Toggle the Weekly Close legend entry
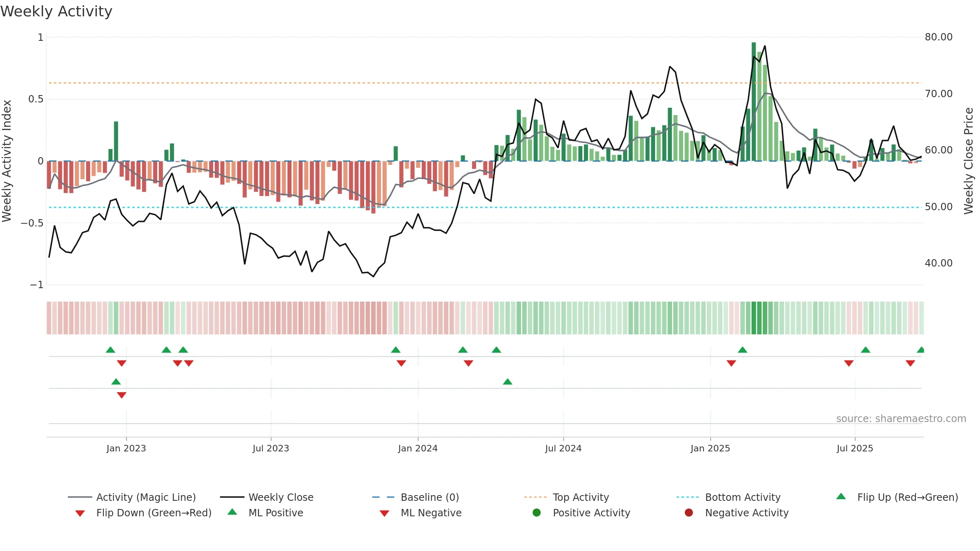 coord(267,497)
